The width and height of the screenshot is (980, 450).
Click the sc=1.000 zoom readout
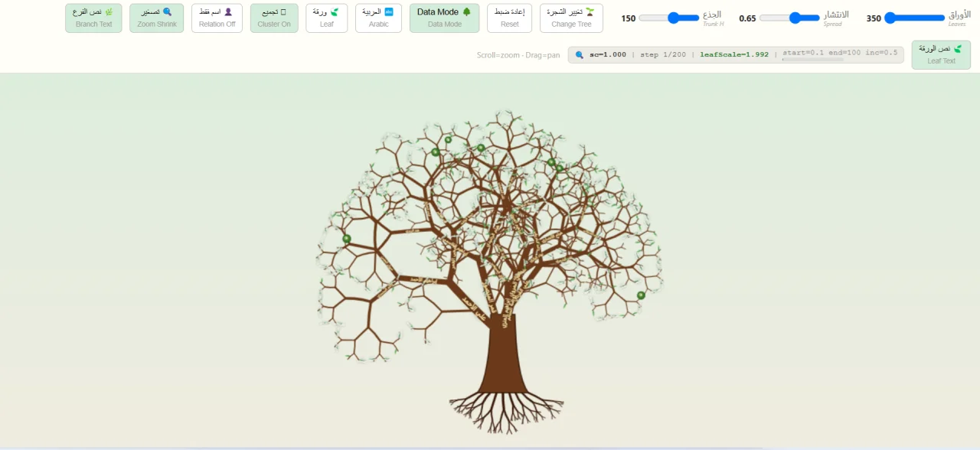click(x=607, y=54)
